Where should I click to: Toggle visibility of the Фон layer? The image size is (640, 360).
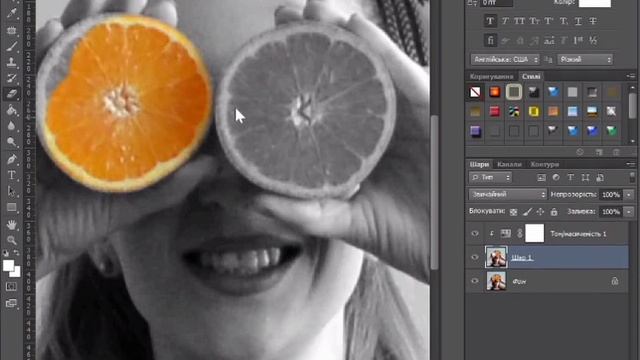click(x=475, y=281)
